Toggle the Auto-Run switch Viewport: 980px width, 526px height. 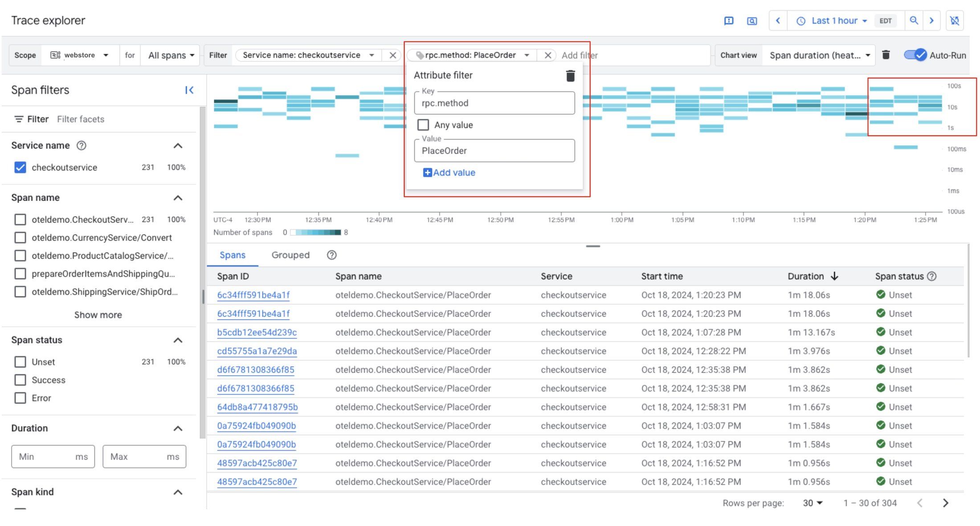coord(915,55)
